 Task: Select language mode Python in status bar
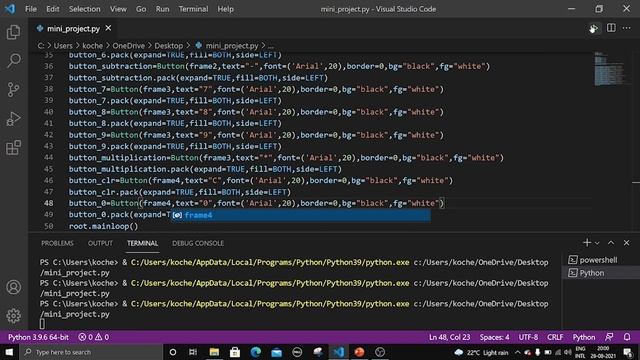(584, 337)
